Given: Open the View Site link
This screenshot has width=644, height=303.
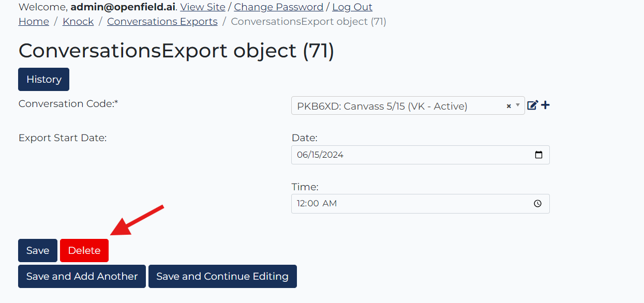Looking at the screenshot, I should click(x=203, y=7).
